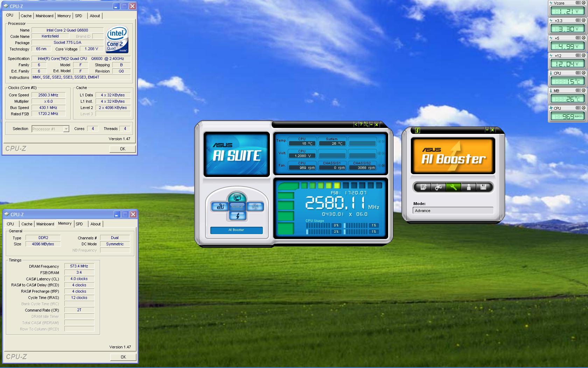Click the Vcore 1.21 V display readout
Screen dimensions: 588x368
pyautogui.click(x=567, y=11)
